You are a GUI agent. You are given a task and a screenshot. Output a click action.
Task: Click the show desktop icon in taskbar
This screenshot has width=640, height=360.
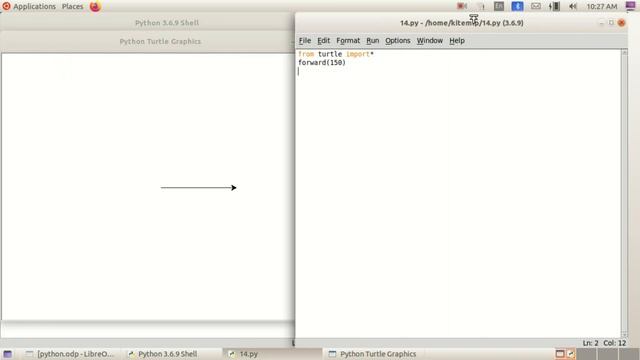coord(7,354)
